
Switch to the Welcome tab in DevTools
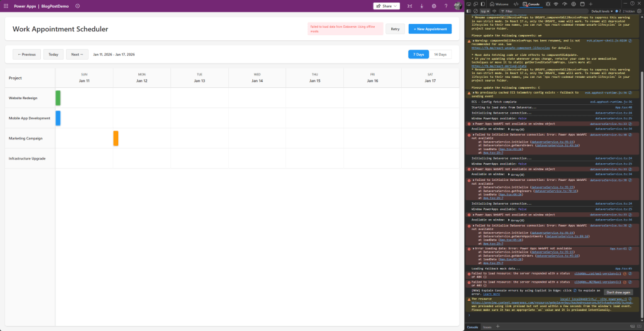point(499,4)
